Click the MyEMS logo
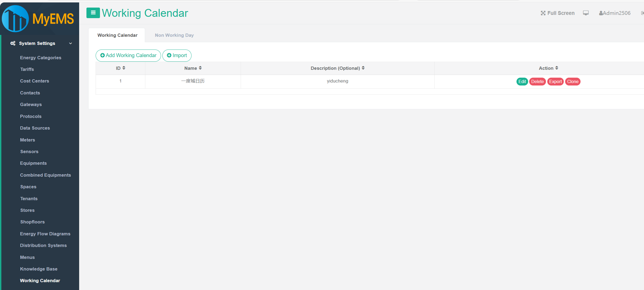The image size is (644, 290). tap(38, 18)
